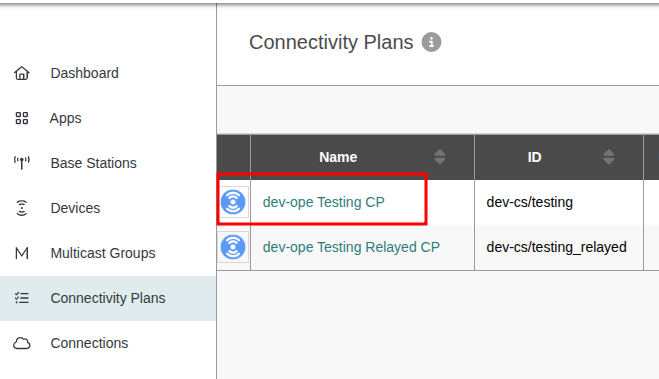Screen dimensions: 659x379
Task: Click the Apps grid icon
Action: coord(22,118)
